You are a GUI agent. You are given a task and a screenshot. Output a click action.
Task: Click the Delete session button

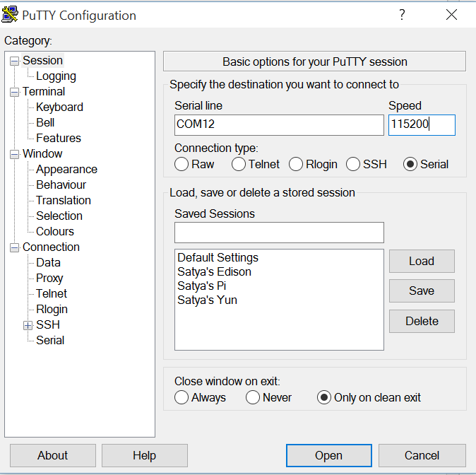pyautogui.click(x=422, y=321)
